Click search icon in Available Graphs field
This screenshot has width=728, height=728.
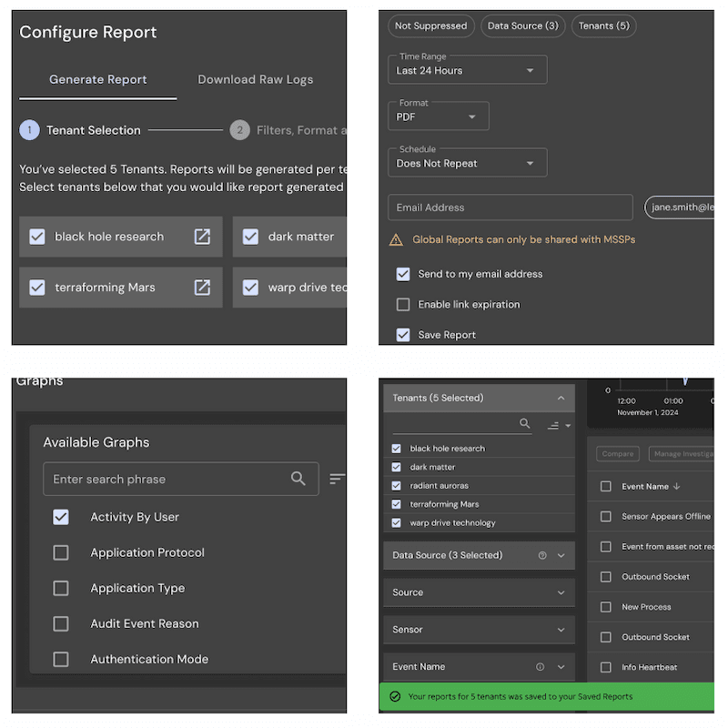pyautogui.click(x=298, y=479)
